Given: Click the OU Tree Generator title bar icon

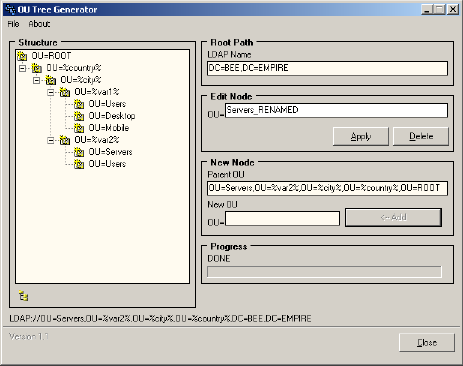Looking at the screenshot, I should [10, 9].
